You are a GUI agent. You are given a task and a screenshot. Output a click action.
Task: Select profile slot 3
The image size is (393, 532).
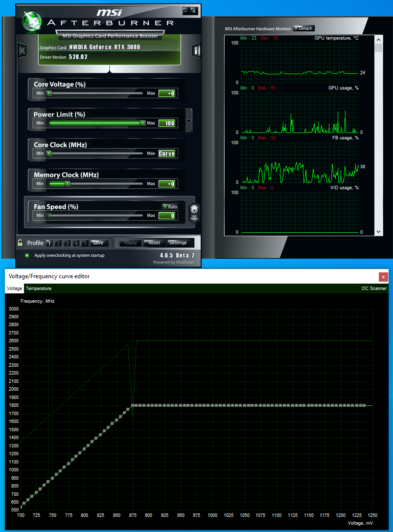pos(67,243)
